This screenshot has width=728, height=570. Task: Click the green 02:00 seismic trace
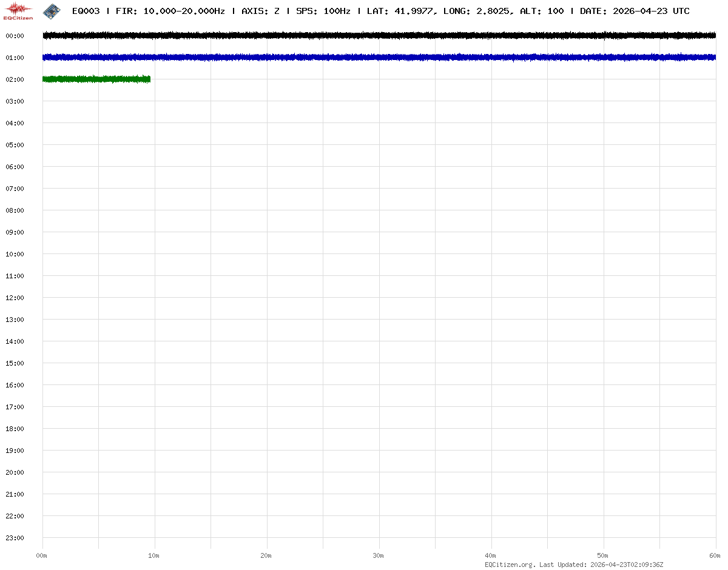tap(96, 79)
